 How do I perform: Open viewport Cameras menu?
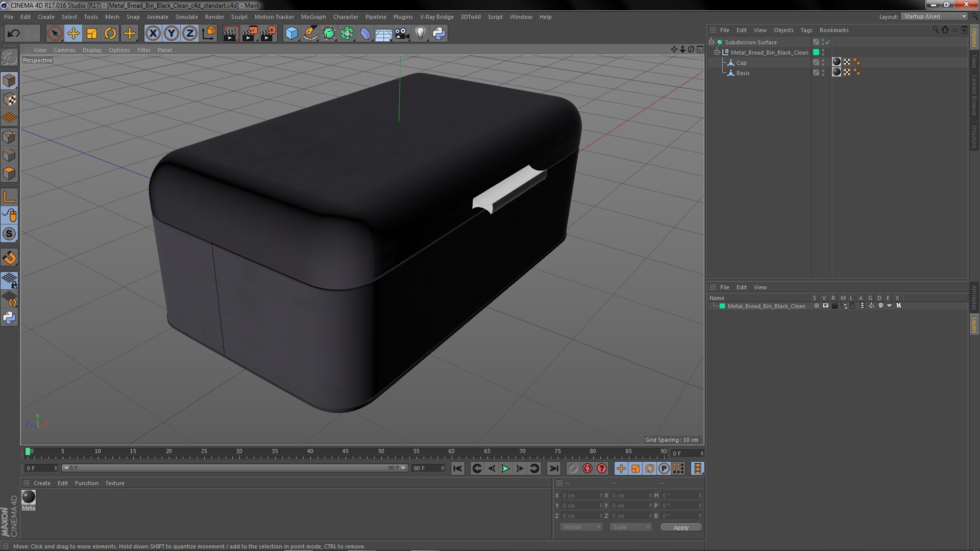pyautogui.click(x=64, y=50)
